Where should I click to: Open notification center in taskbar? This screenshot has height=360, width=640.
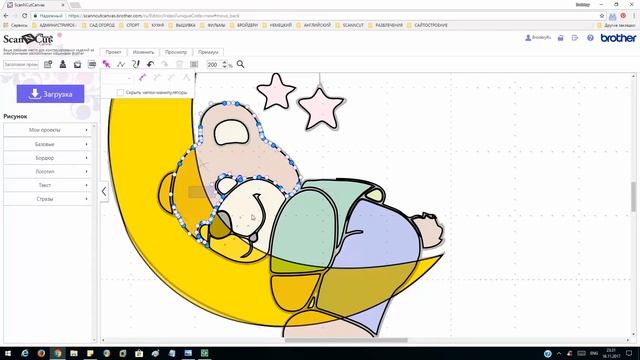pos(629,353)
